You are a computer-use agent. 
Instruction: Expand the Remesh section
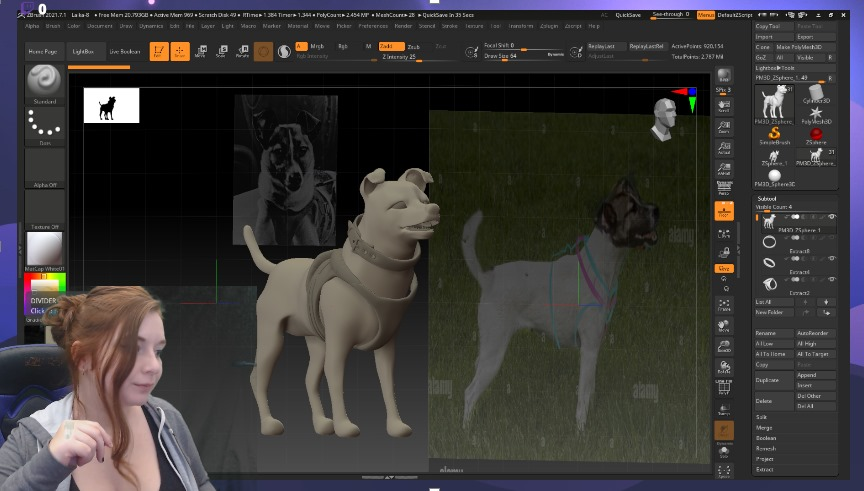point(765,449)
